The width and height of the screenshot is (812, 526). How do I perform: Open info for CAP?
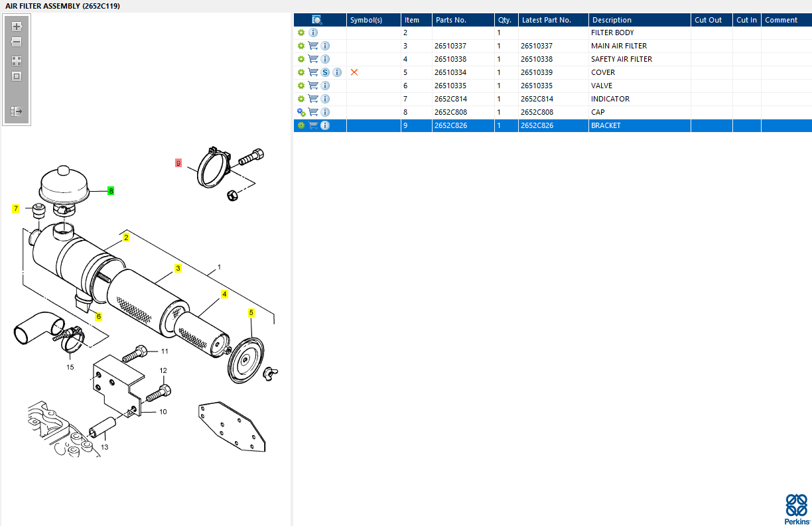point(325,112)
